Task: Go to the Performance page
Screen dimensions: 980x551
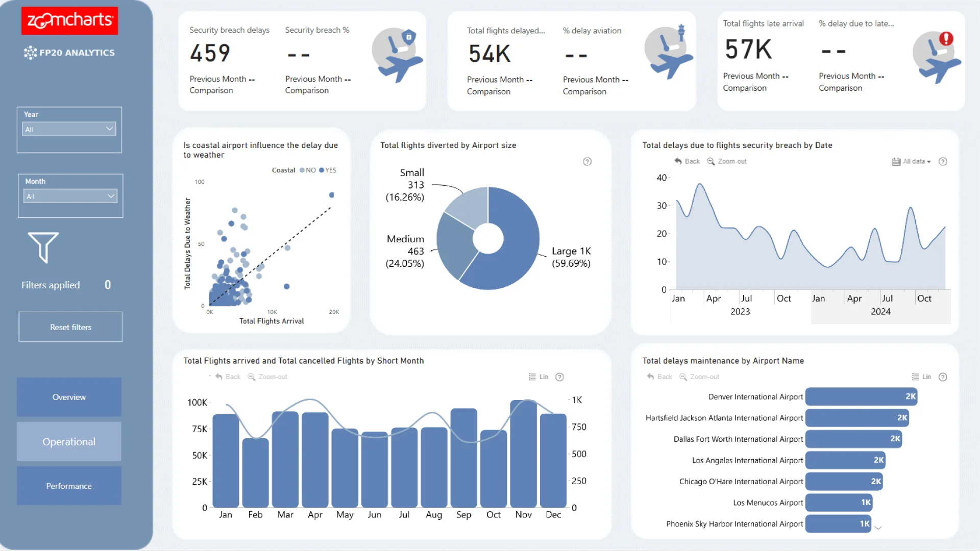Action: [x=69, y=486]
